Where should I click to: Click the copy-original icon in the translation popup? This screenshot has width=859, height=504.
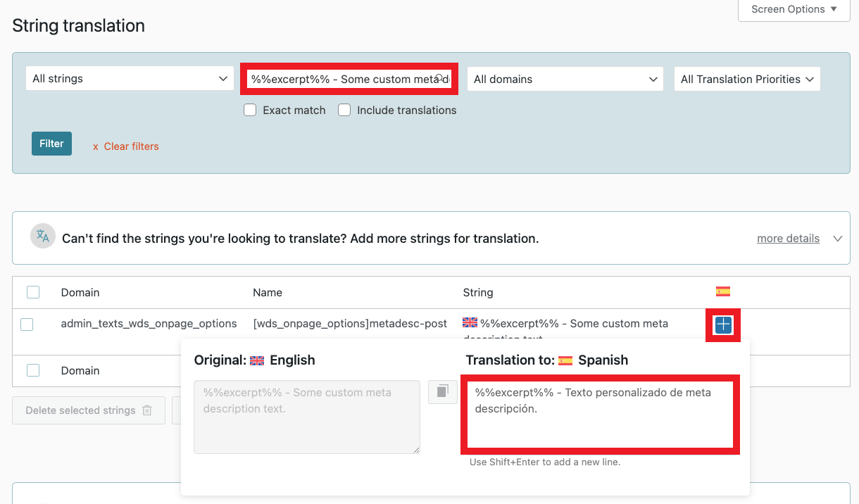tap(442, 392)
